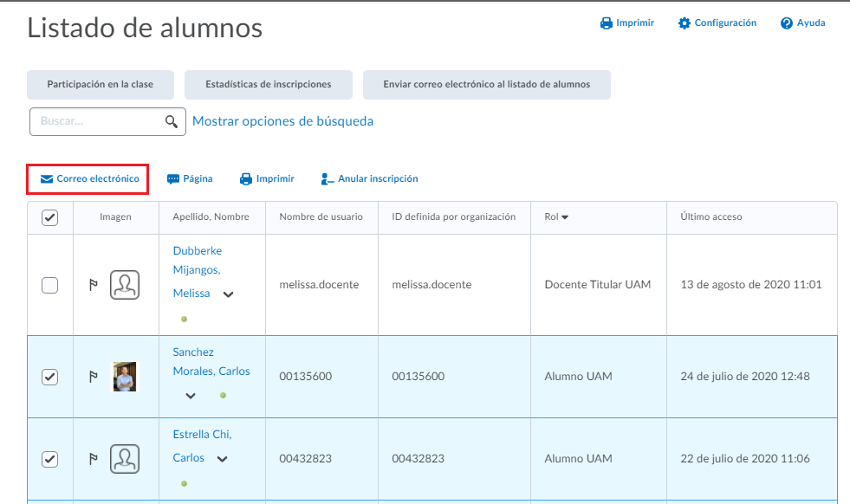Viewport: 850px width, 504px height.
Task: Toggle the select-all checkbox in table header
Action: (50, 218)
